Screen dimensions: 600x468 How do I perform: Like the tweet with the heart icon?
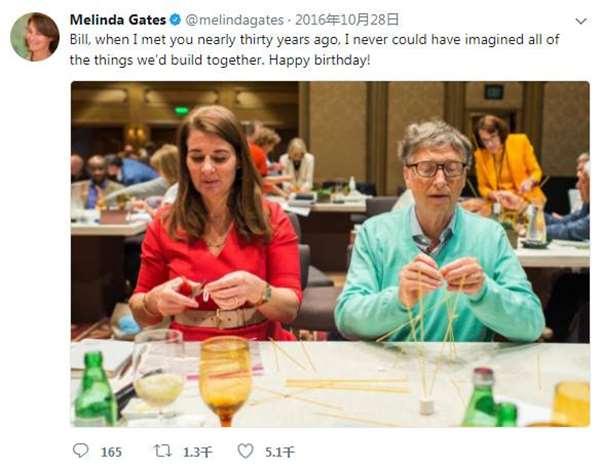pyautogui.click(x=245, y=451)
